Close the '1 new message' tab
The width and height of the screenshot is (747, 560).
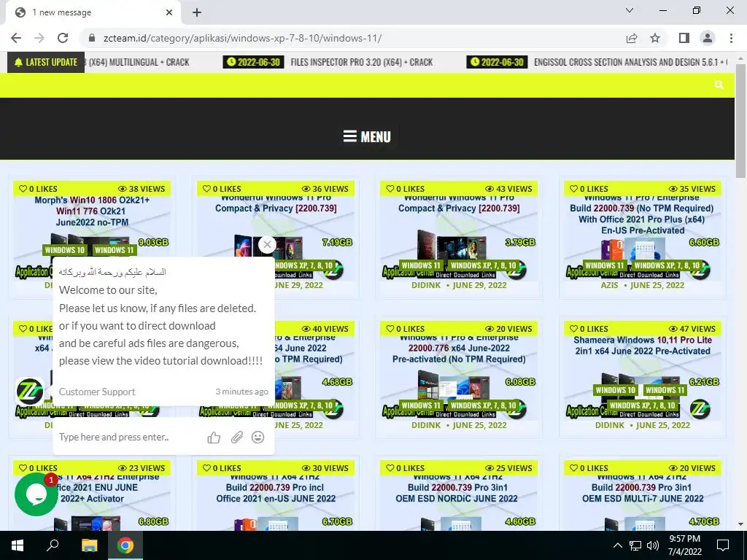pos(169,12)
